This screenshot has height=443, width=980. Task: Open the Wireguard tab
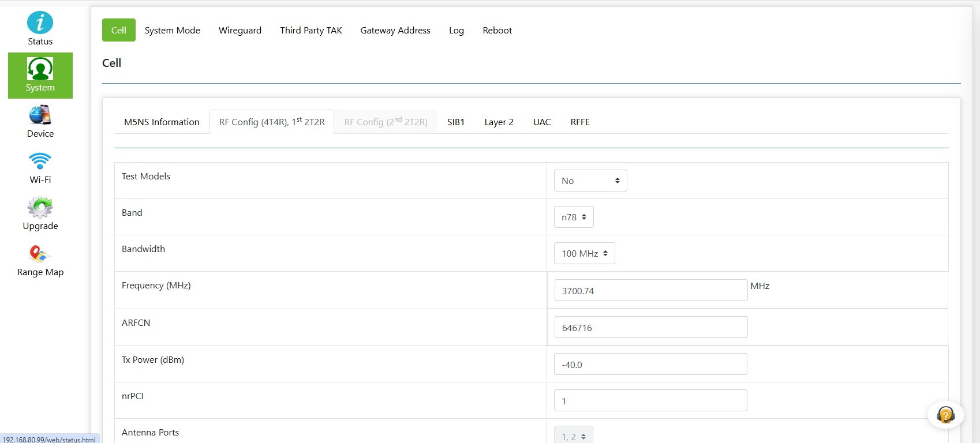[x=240, y=30]
